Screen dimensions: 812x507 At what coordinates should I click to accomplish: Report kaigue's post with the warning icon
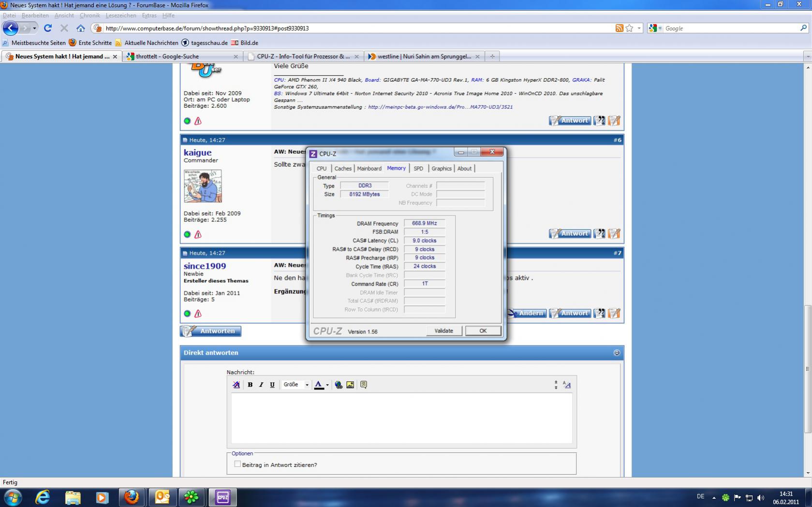198,234
